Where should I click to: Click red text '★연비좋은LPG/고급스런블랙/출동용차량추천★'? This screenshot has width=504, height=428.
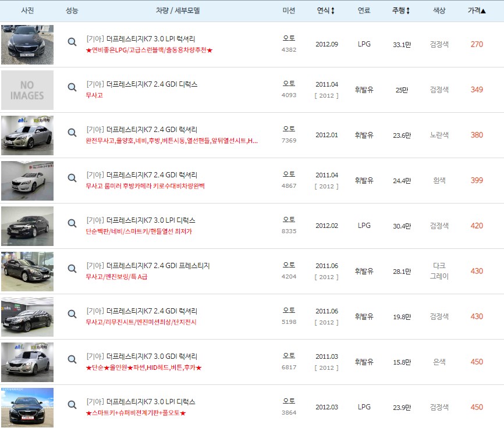[149, 50]
